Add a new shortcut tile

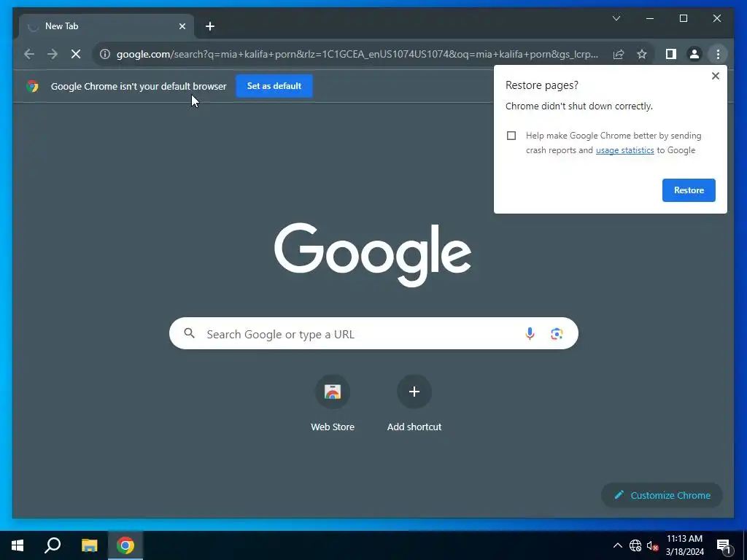[414, 403]
